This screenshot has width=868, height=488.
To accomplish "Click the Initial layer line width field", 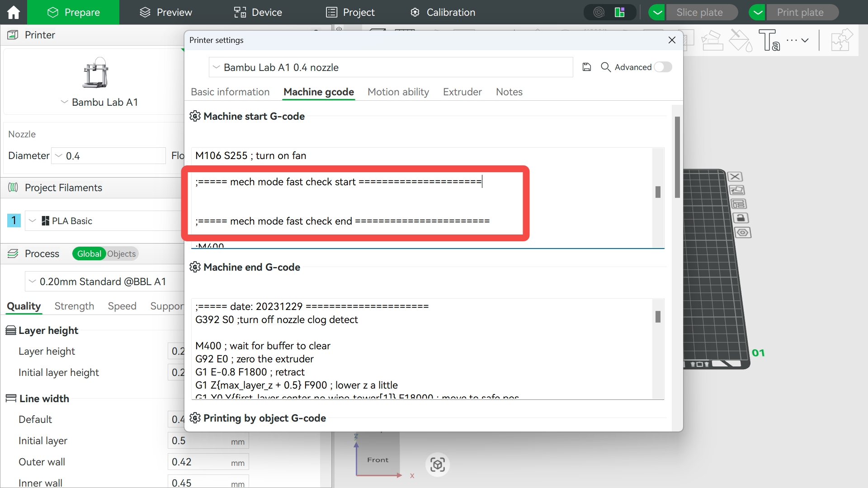I will tap(208, 441).
